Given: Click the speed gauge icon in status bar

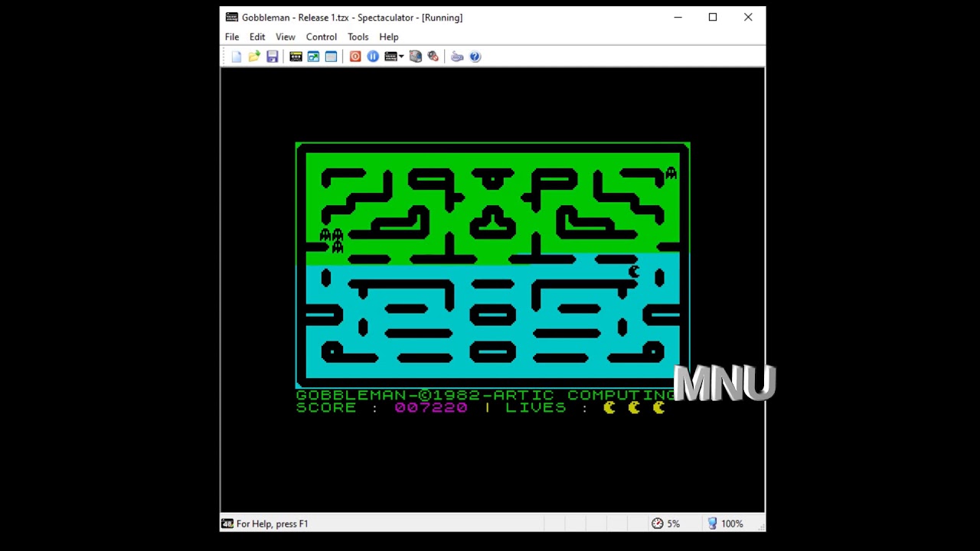Looking at the screenshot, I should pos(658,523).
